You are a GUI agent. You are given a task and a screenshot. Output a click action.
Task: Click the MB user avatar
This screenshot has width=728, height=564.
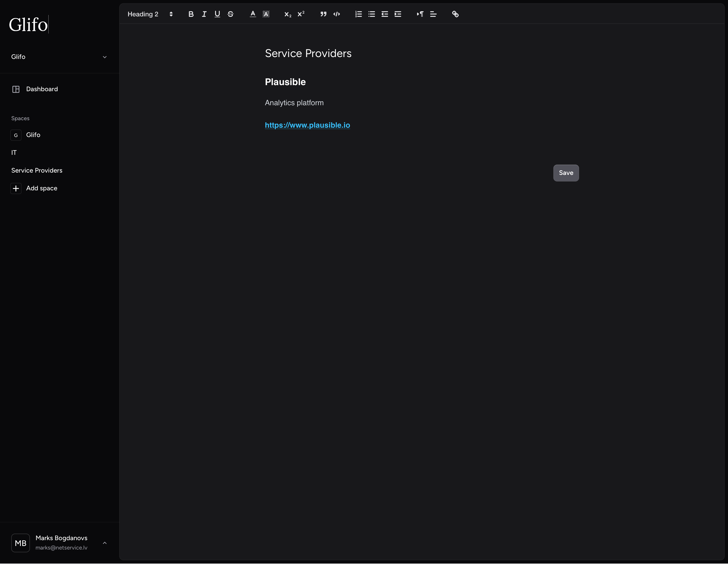tap(20, 543)
